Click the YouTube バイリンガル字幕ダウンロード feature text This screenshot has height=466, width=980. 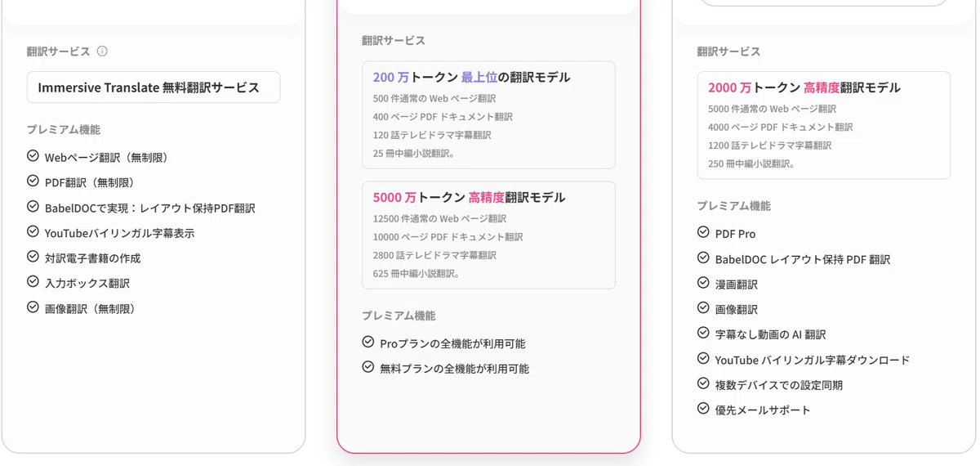coord(813,360)
